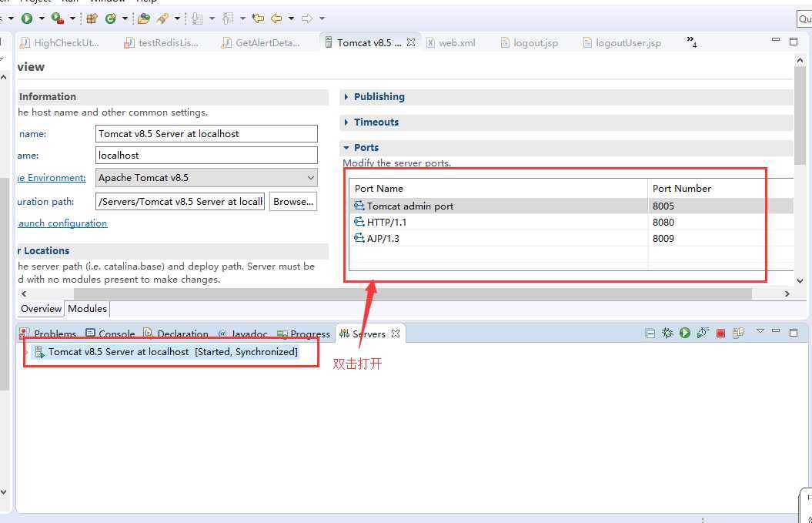Publish to the server icon
The height and width of the screenshot is (523, 812).
(x=738, y=333)
